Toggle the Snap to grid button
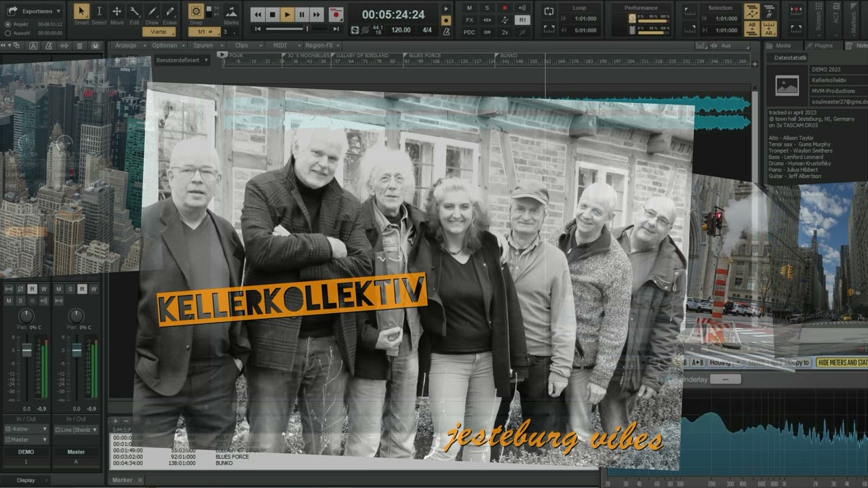 click(196, 12)
